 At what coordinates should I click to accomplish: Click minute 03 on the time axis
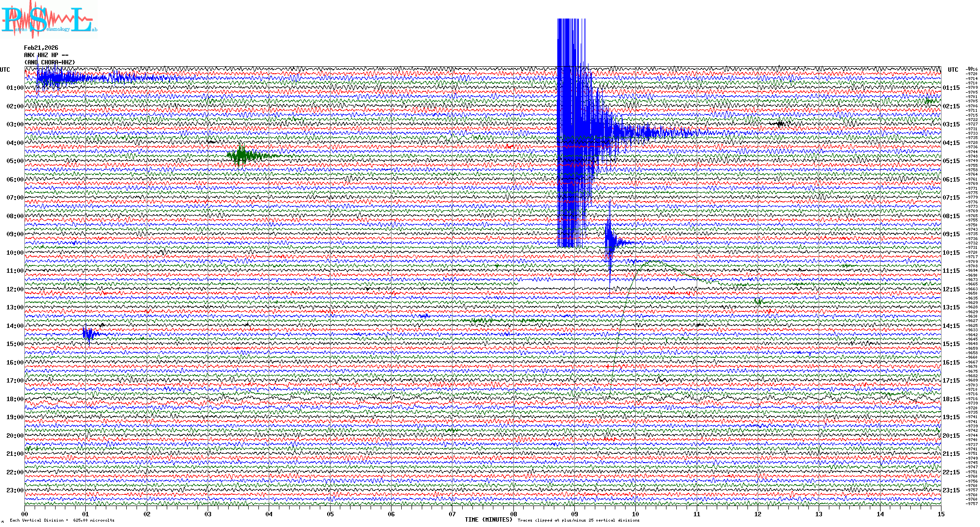coord(208,514)
